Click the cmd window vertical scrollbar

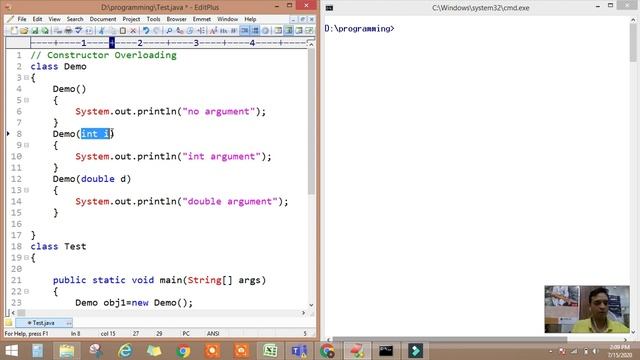click(633, 41)
